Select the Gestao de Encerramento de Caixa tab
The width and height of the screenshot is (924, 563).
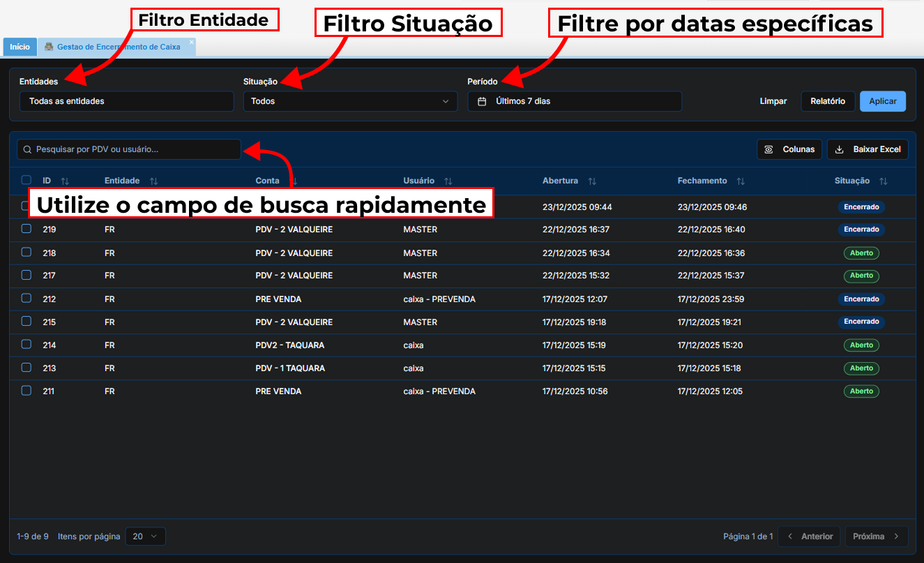tap(117, 47)
